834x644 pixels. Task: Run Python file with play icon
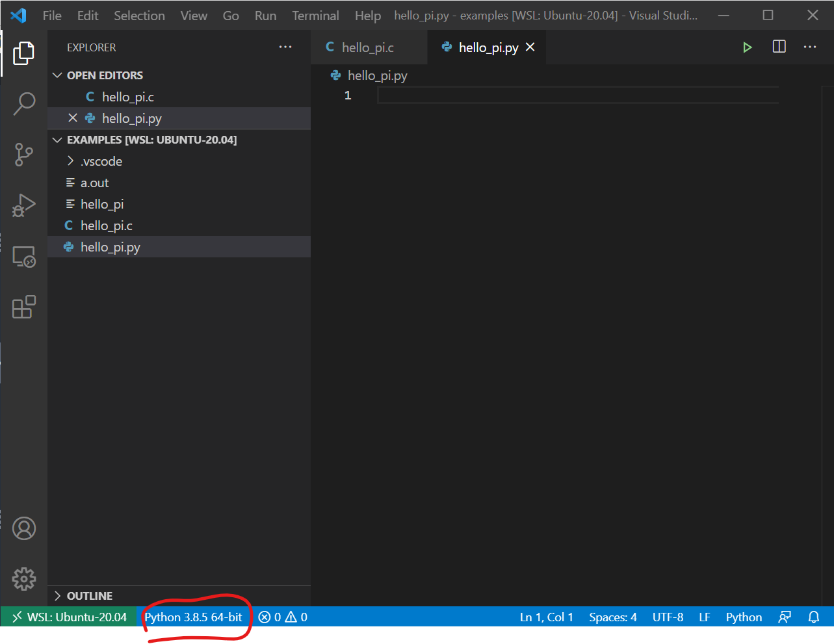[747, 47]
